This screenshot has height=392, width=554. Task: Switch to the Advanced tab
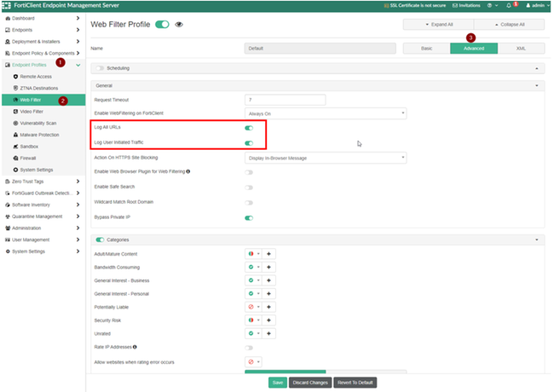pyautogui.click(x=474, y=49)
